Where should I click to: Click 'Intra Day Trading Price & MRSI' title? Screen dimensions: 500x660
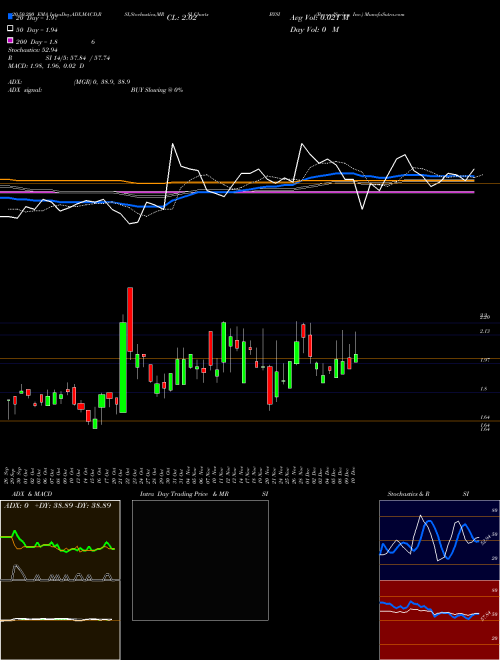[x=204, y=494]
